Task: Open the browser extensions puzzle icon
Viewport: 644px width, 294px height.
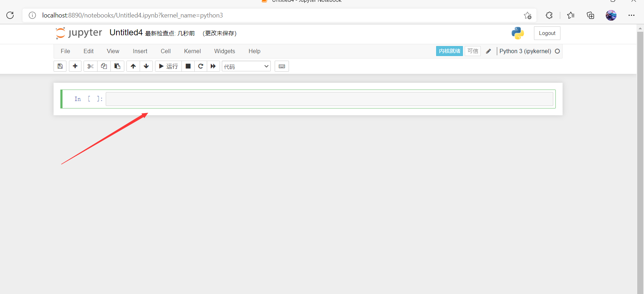Action: click(x=549, y=15)
